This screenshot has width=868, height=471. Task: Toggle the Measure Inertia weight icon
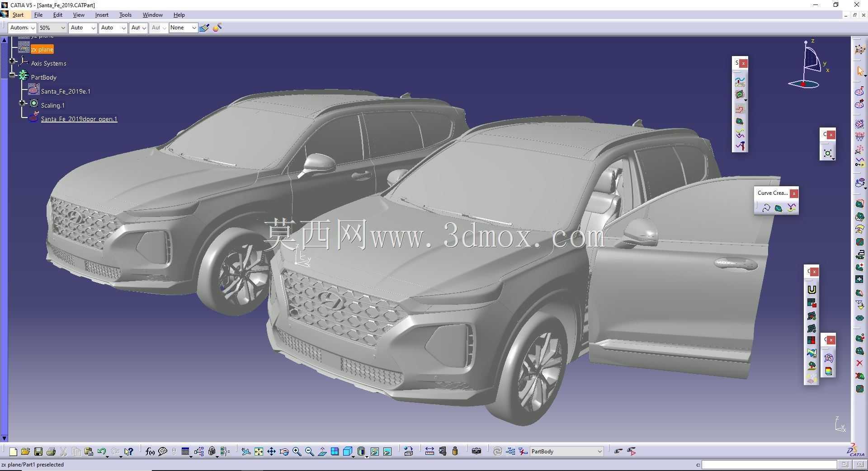tap(455, 451)
